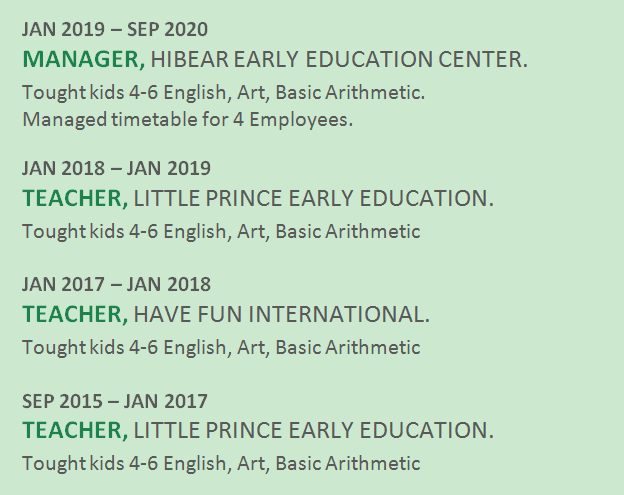Click "TEACHER," title under SEP 2015 – JAN 2017
Screen dimensions: 624x495
(75, 430)
